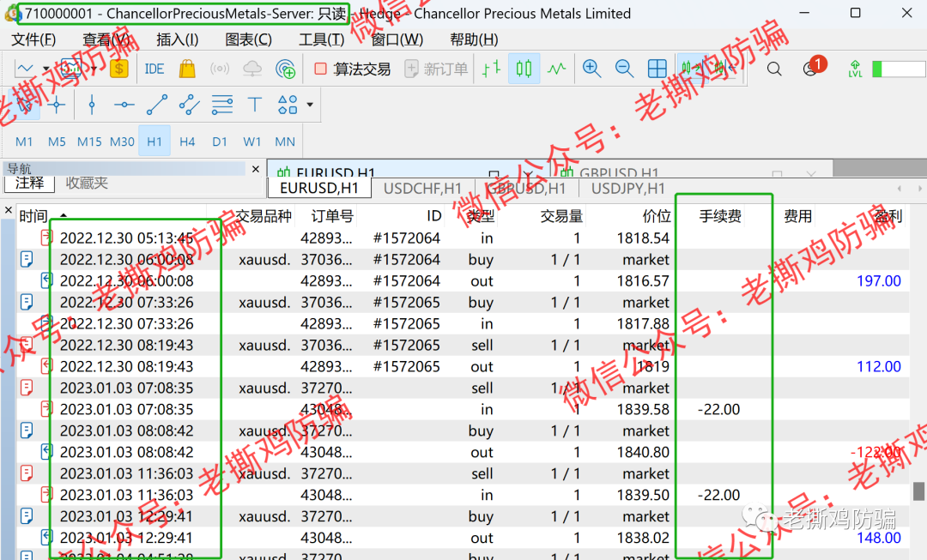Click the 盈利 column header

[x=888, y=216]
